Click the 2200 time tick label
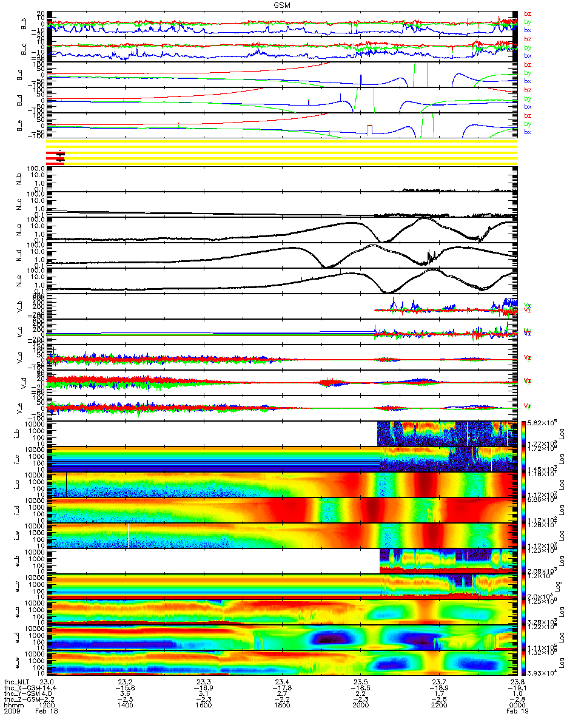564x728 pixels. 439,706
